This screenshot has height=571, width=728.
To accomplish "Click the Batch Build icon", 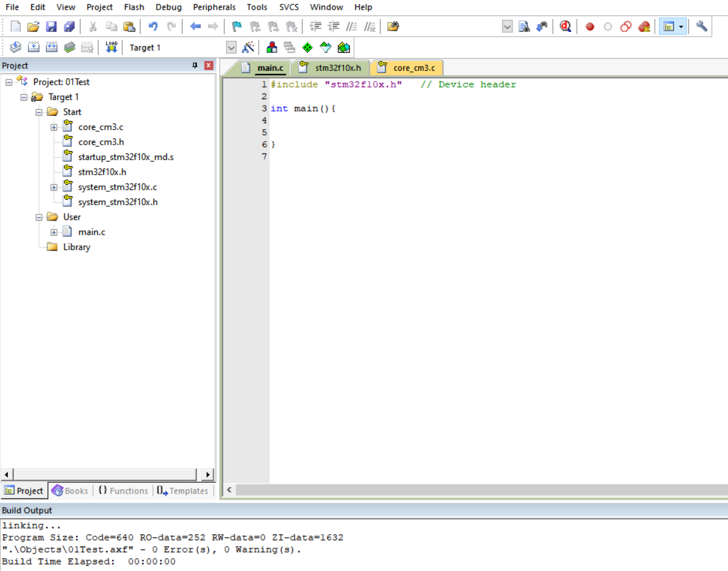I will point(70,47).
